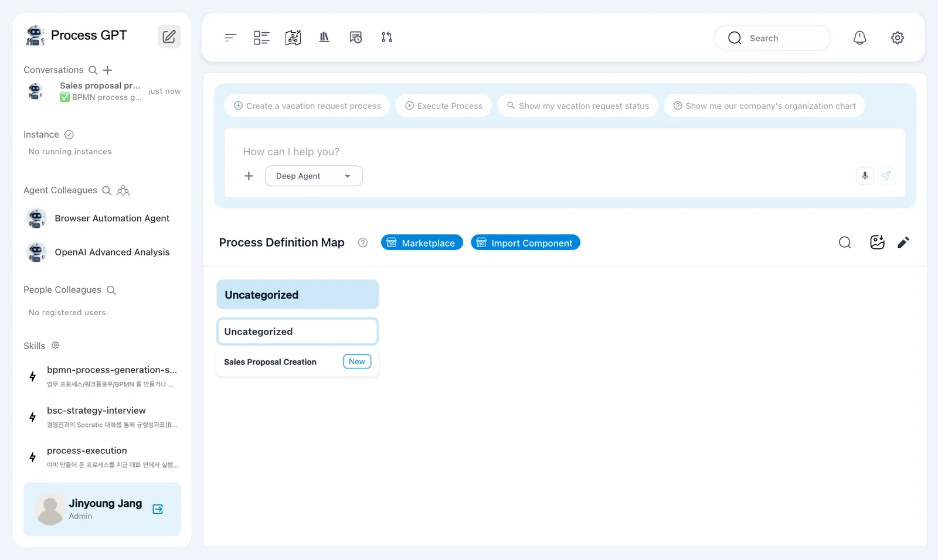This screenshot has height=560, width=938.
Task: Add a new conversation with plus icon
Action: (107, 70)
